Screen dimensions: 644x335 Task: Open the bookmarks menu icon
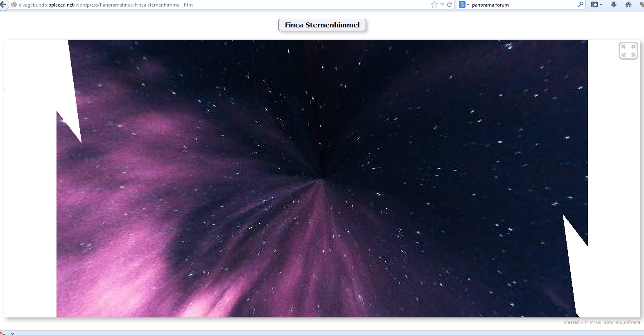[594, 4]
